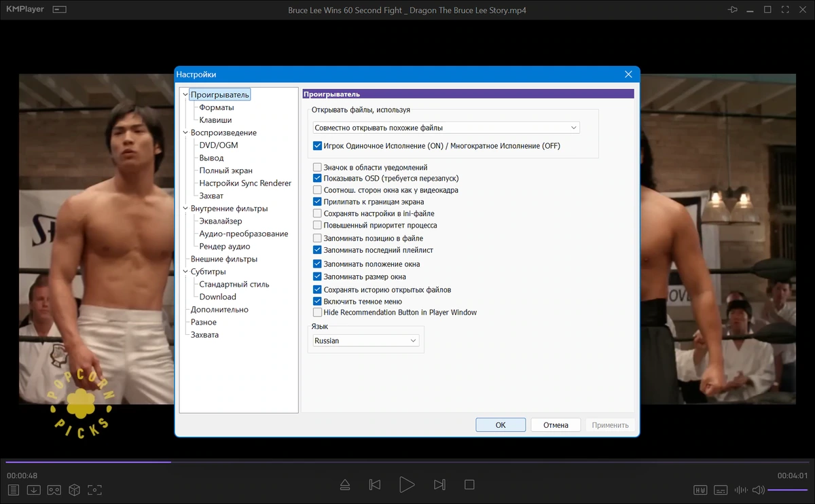Click the 3D cube icon
This screenshot has width=815, height=504.
pos(75,490)
